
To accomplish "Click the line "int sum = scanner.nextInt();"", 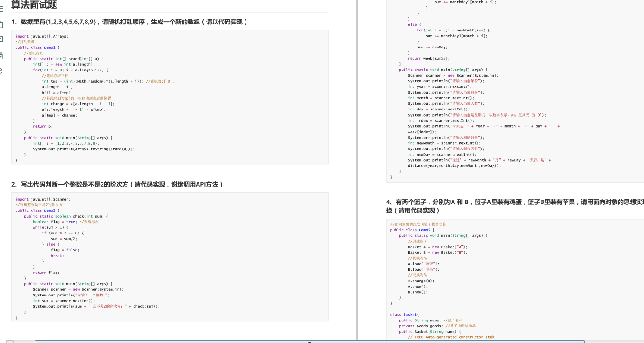I will [64, 301].
